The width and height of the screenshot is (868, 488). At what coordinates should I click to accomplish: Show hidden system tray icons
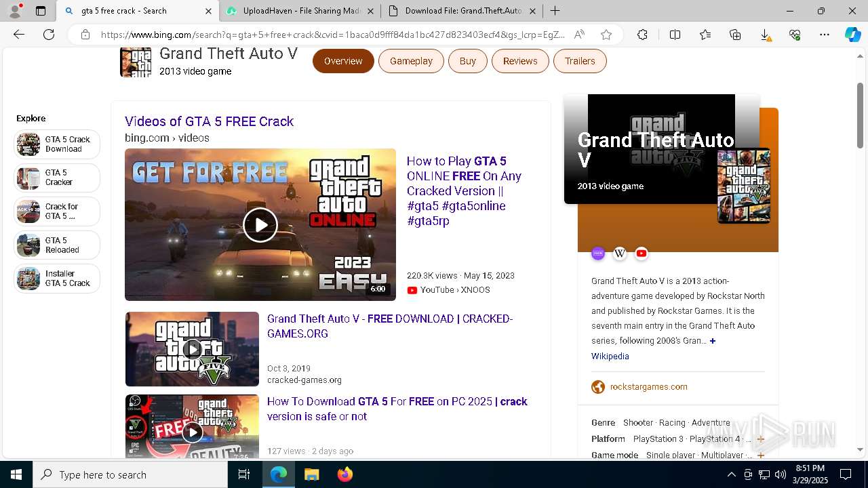[x=731, y=474]
